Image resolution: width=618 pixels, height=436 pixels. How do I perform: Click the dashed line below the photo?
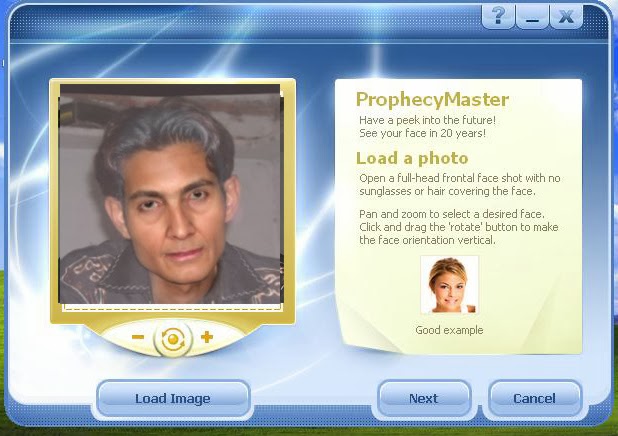point(173,309)
